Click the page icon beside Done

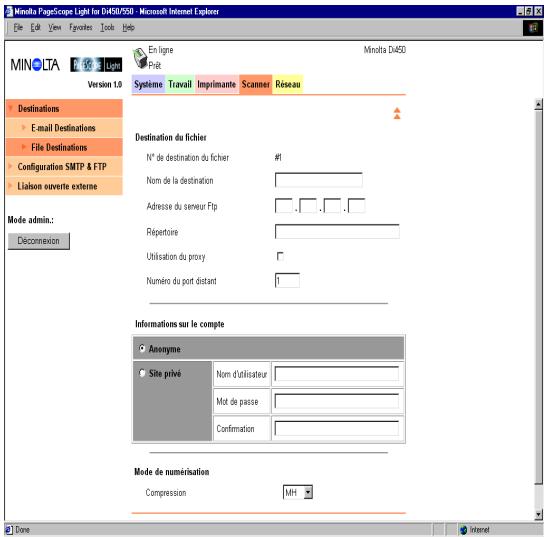tap(9, 530)
